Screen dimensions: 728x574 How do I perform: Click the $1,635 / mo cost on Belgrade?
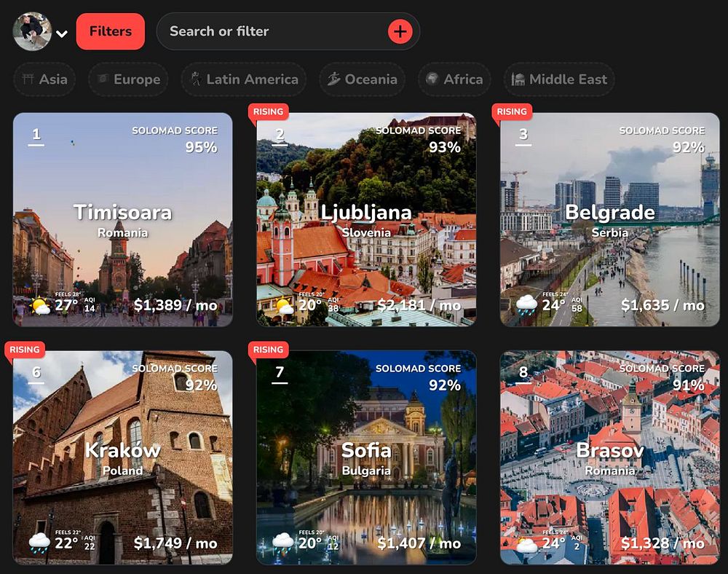(x=663, y=305)
